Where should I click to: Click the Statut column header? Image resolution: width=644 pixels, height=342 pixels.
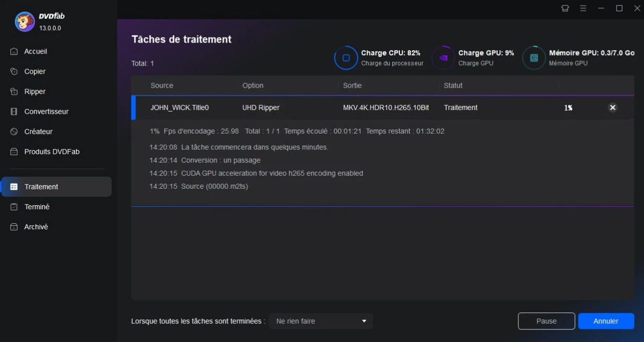tap(453, 86)
